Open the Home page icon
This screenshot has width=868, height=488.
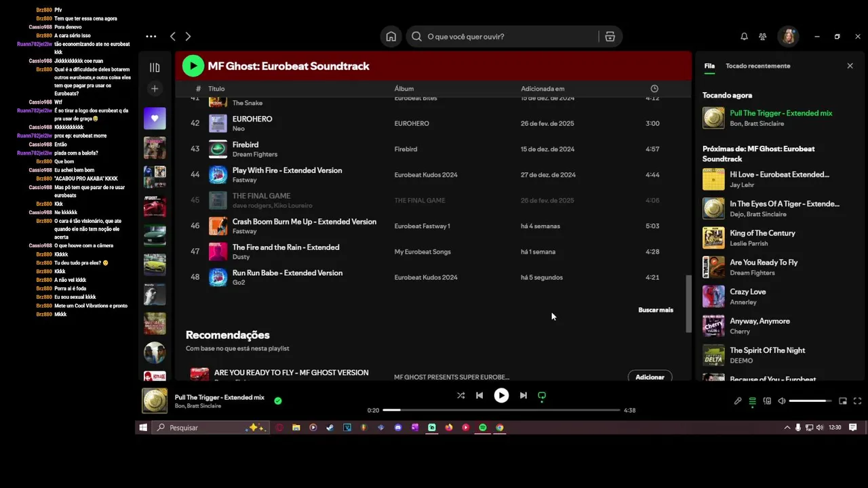(391, 37)
